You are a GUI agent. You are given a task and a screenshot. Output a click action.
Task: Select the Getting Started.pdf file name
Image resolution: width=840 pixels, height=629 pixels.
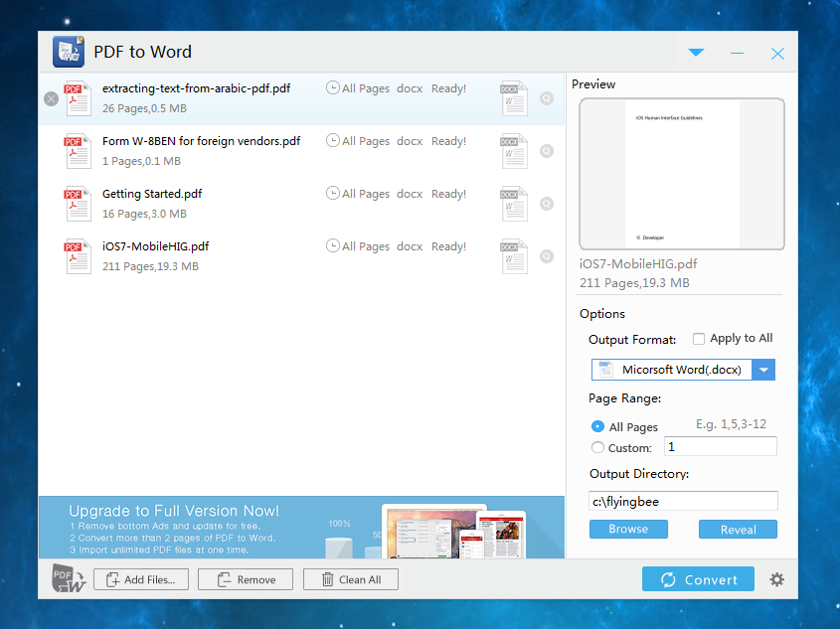152,194
